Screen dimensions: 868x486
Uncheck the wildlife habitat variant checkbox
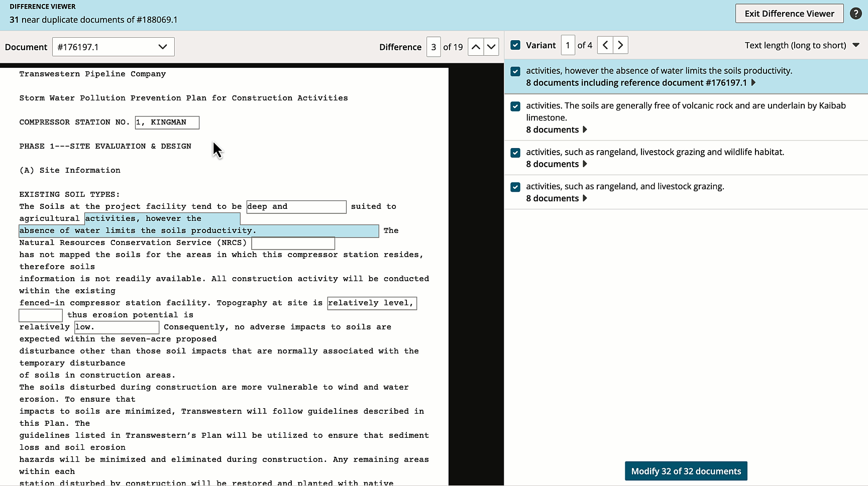(x=515, y=153)
